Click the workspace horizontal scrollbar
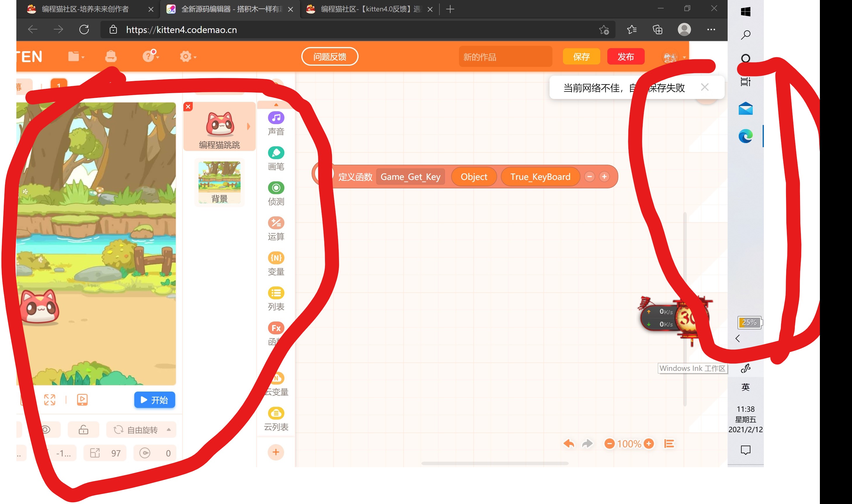852x504 pixels. tap(495, 463)
